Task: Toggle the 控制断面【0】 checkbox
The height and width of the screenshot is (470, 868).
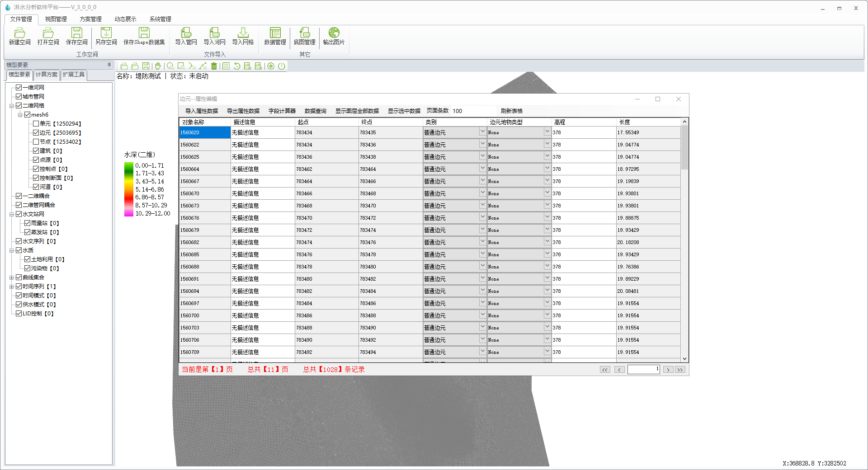Action: tap(36, 178)
